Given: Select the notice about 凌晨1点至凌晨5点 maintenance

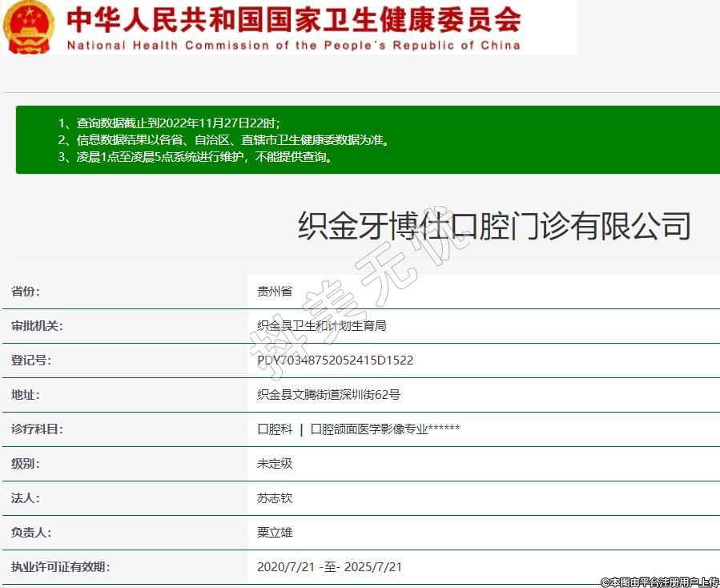Looking at the screenshot, I should tap(195, 157).
